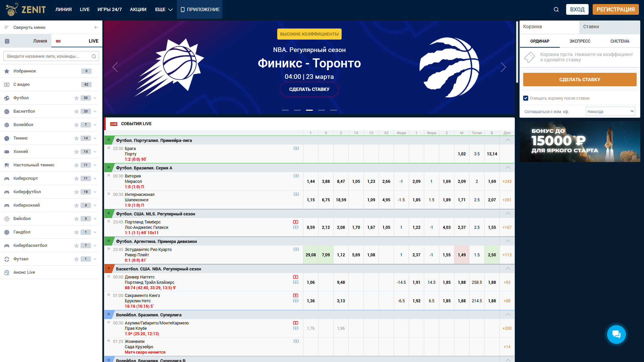Expand Football category chevron in sidebar
The image size is (644, 362).
[x=95, y=98]
